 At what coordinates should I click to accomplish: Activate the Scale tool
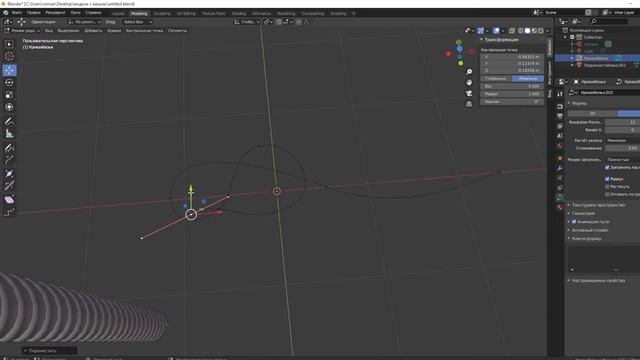point(9,95)
